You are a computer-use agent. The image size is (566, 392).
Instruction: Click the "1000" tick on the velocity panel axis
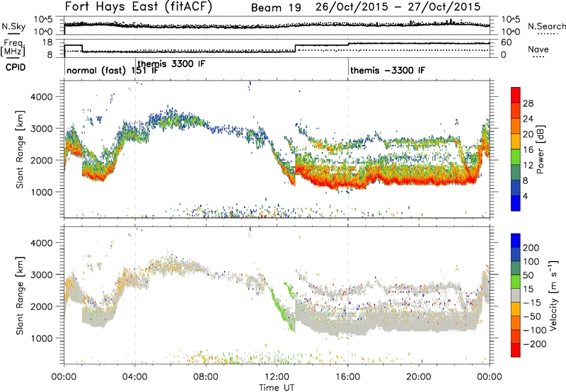[41, 338]
